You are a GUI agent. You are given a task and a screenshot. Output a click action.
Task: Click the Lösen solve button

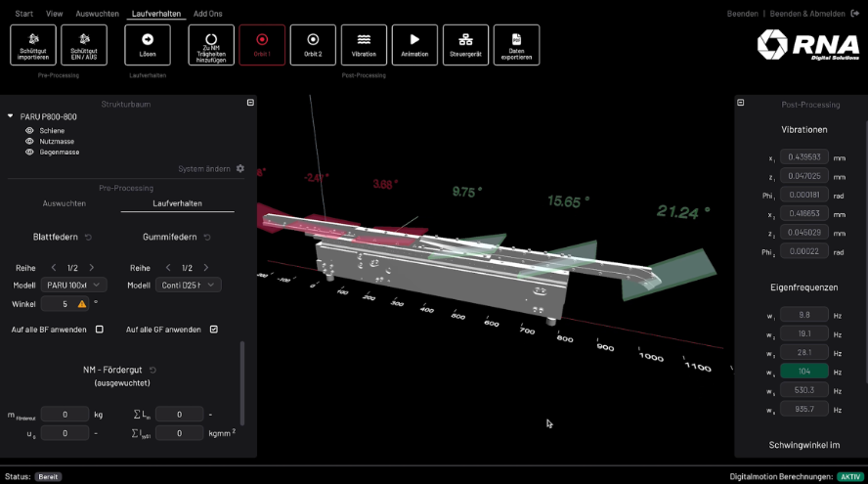[x=148, y=45]
